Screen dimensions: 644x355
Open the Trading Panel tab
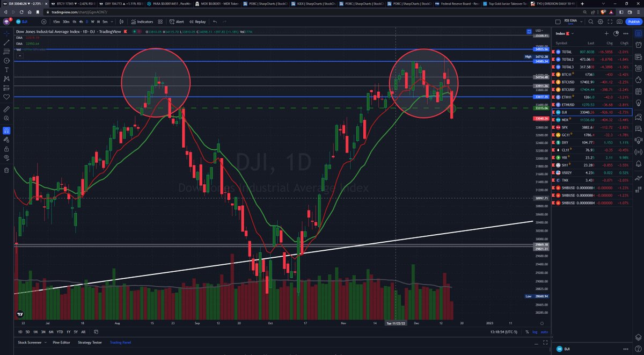120,343
